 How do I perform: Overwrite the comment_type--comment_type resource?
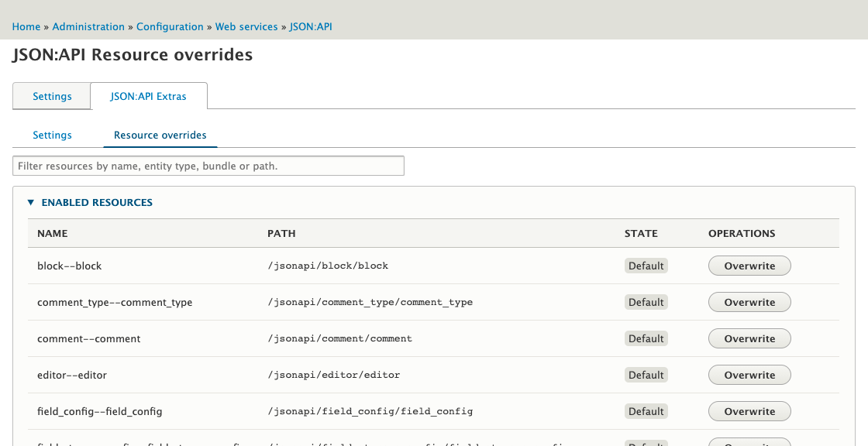(x=749, y=302)
